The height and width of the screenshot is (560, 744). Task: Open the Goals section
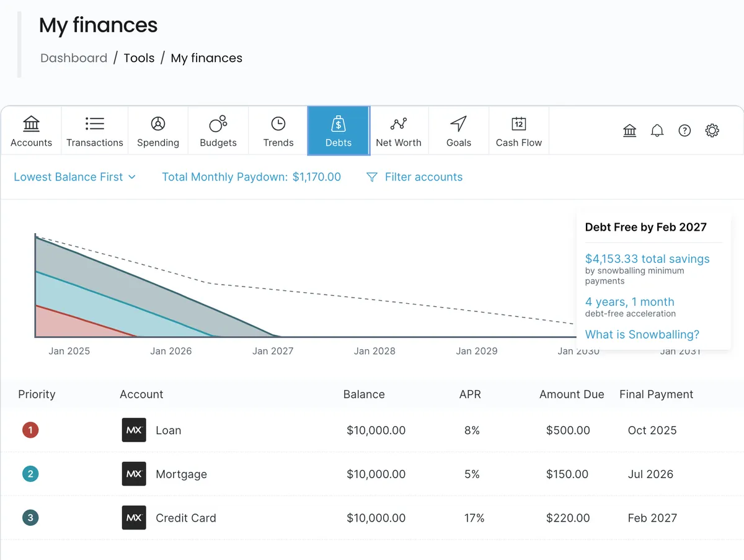click(458, 130)
